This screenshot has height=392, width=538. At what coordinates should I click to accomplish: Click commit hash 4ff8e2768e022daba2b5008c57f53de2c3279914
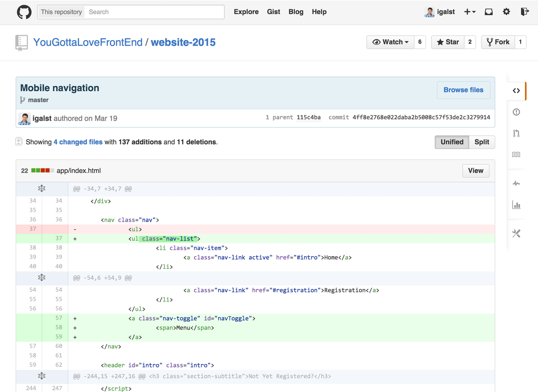coord(421,118)
